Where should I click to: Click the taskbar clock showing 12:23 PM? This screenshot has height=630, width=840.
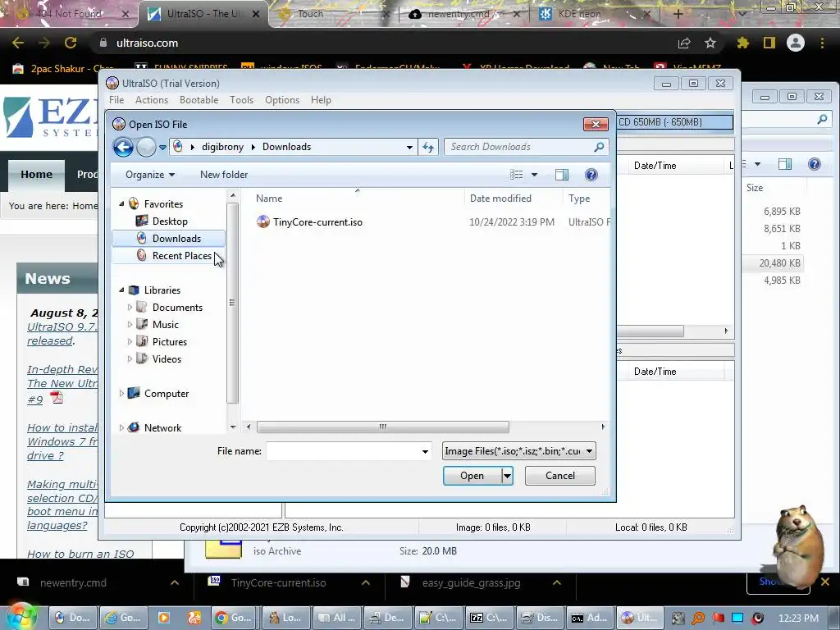tap(798, 619)
